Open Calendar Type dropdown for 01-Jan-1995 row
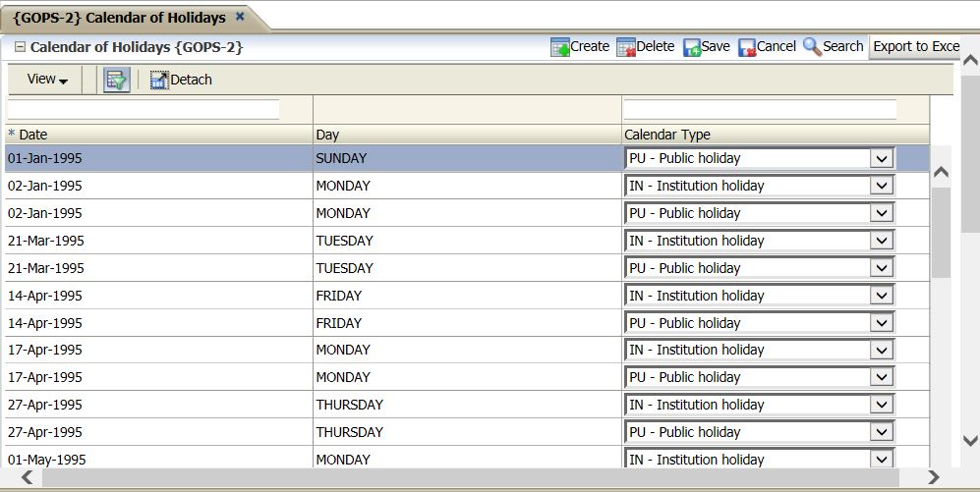The height and width of the screenshot is (492, 980). pos(882,159)
